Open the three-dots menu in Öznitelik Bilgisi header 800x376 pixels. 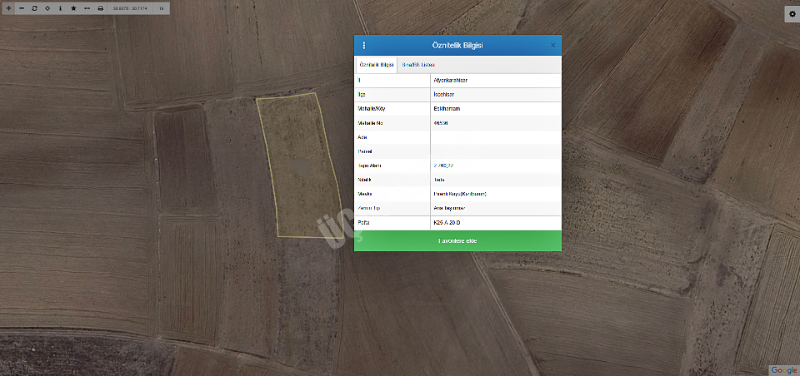click(x=364, y=45)
